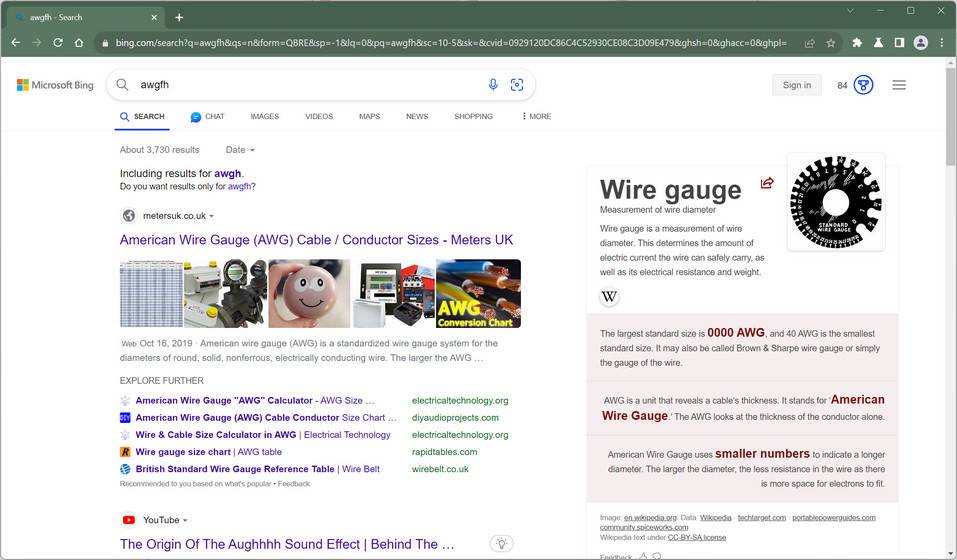This screenshot has width=957, height=560.
Task: Open American Wire Gauge "AWG" Calculator link
Action: (255, 400)
